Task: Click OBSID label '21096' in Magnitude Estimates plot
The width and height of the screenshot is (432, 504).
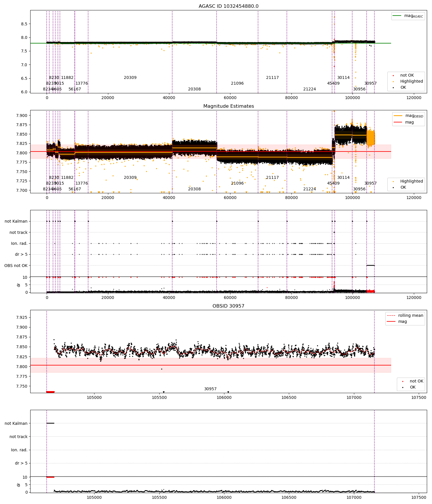Action: click(237, 183)
